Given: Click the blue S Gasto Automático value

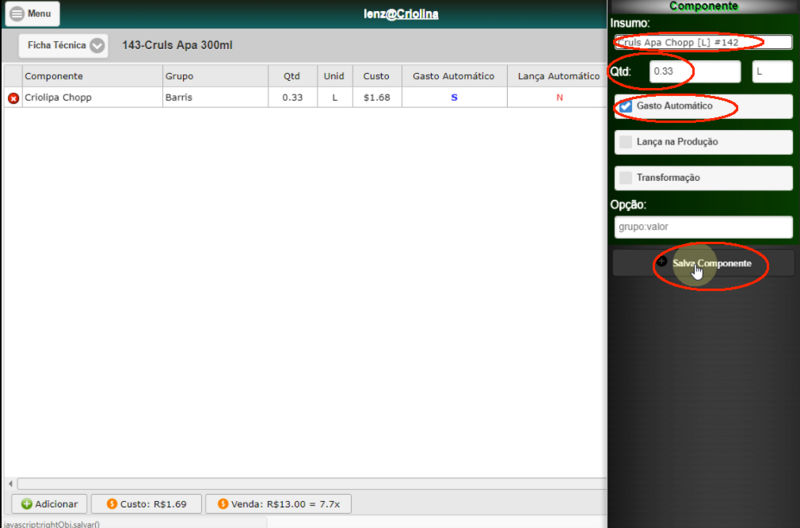Looking at the screenshot, I should 454,97.
